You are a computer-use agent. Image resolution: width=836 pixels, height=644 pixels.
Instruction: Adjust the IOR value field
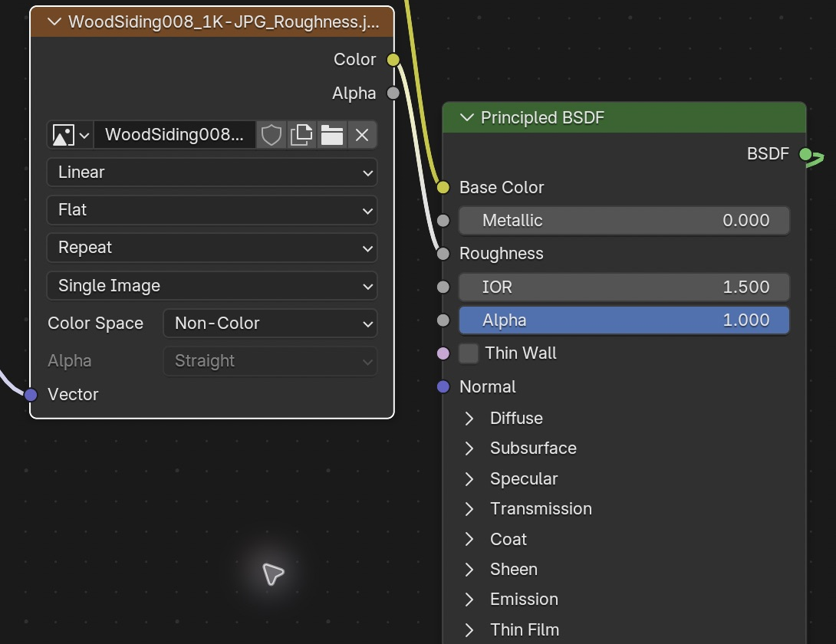tap(624, 287)
